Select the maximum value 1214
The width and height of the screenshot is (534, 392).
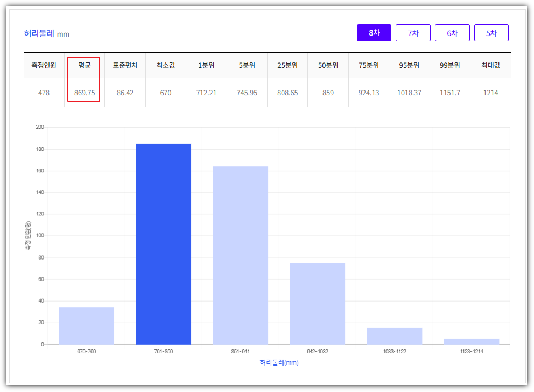(x=491, y=93)
